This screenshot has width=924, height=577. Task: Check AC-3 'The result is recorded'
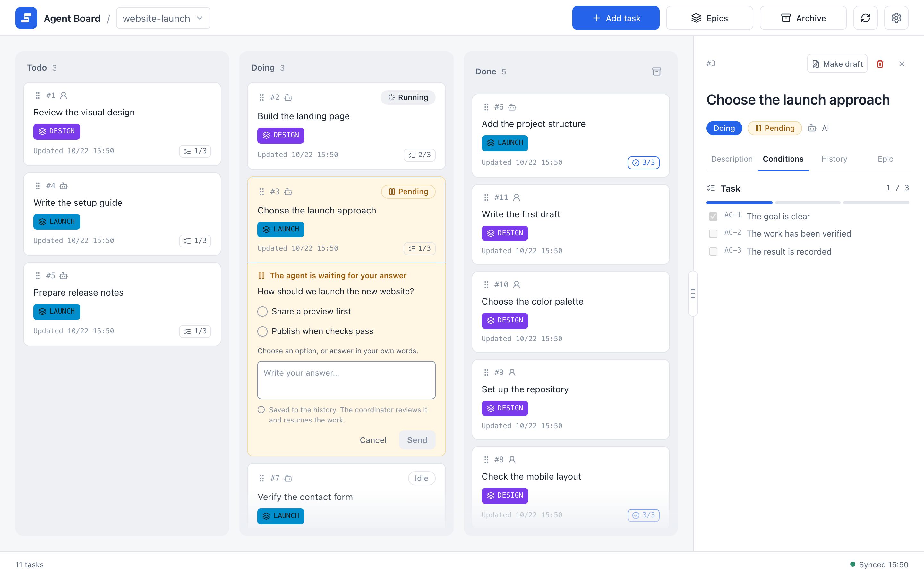click(x=713, y=252)
